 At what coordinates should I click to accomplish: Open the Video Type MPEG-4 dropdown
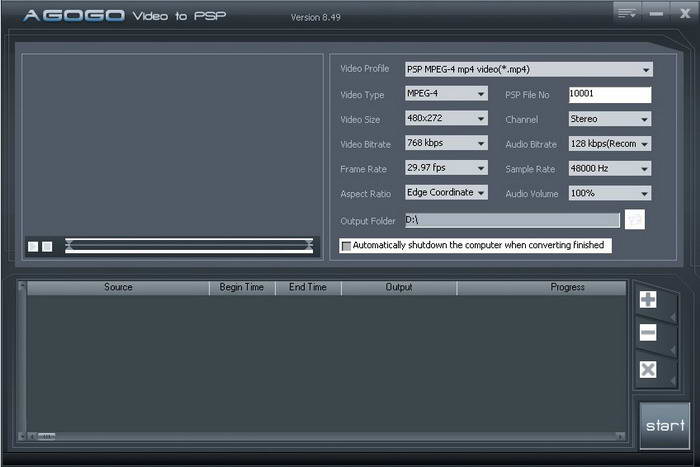(446, 93)
